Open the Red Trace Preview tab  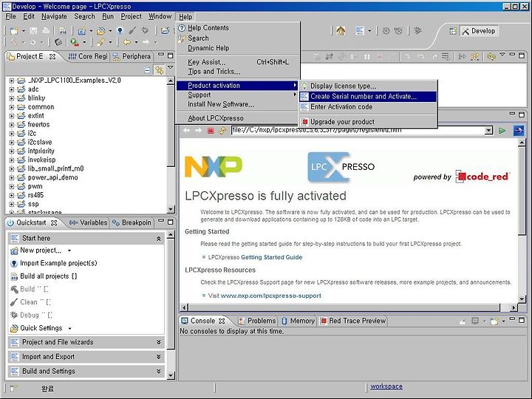(x=353, y=321)
